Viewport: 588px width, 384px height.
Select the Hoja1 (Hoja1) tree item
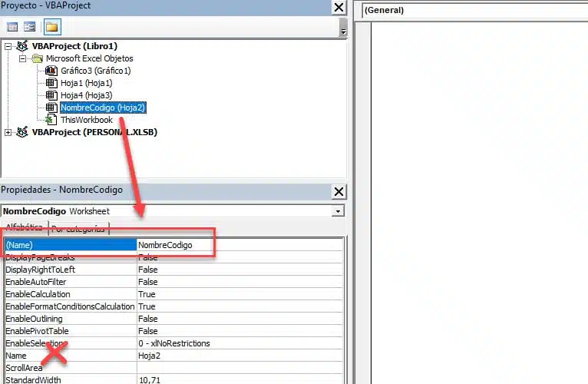click(86, 83)
